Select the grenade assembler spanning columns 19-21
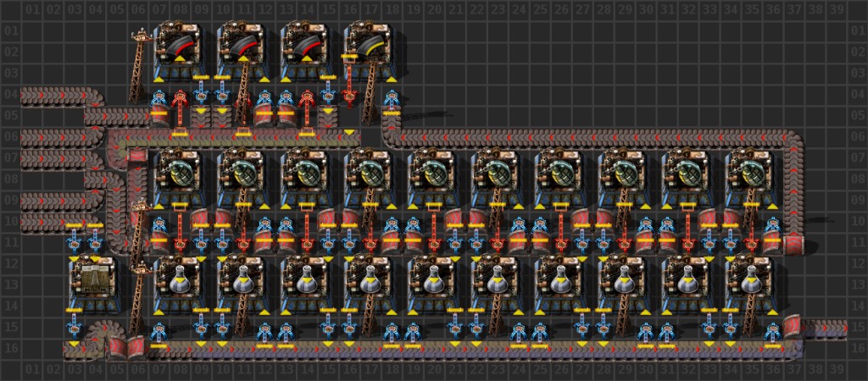 click(434, 179)
